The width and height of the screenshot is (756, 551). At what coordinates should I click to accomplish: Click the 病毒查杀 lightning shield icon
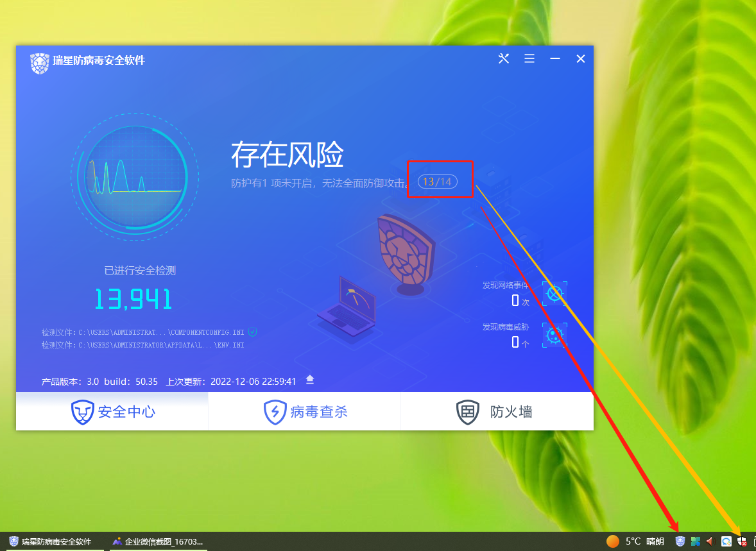click(x=275, y=412)
